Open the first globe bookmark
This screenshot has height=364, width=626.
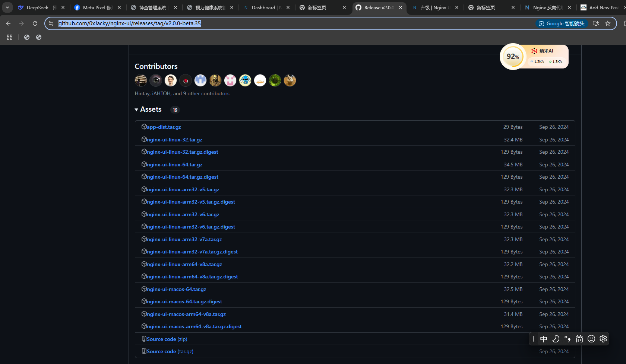click(x=27, y=37)
